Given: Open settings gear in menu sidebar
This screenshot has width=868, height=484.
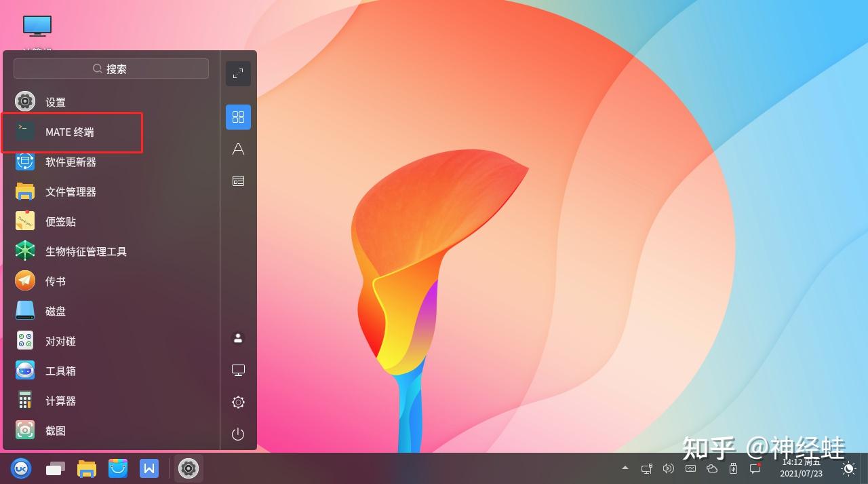Looking at the screenshot, I should (x=238, y=402).
